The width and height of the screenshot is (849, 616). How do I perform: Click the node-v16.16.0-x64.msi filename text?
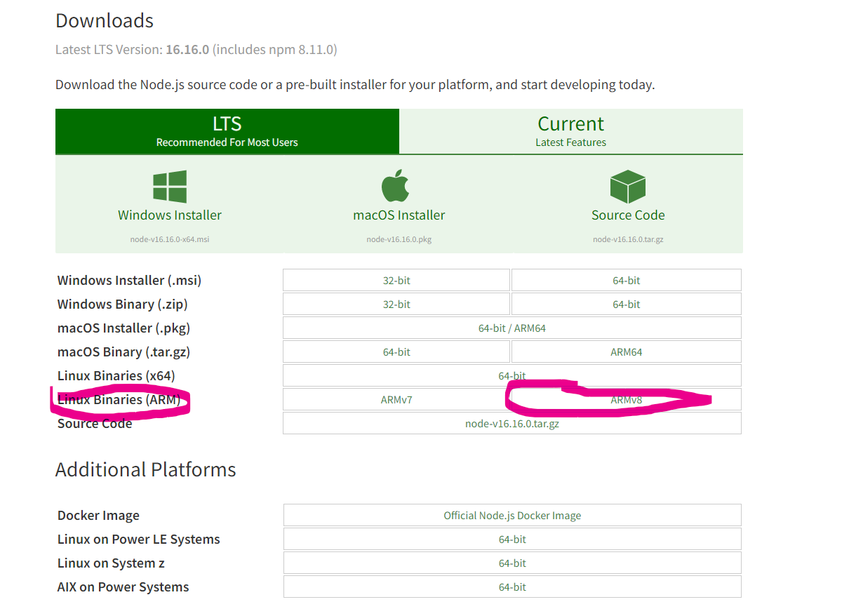pos(170,239)
